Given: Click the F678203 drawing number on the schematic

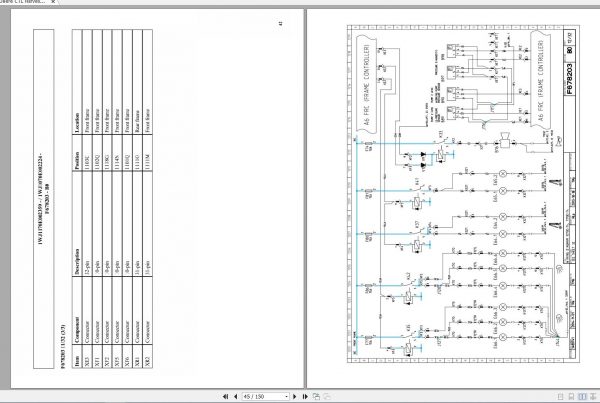Looking at the screenshot, I should pos(570,79).
